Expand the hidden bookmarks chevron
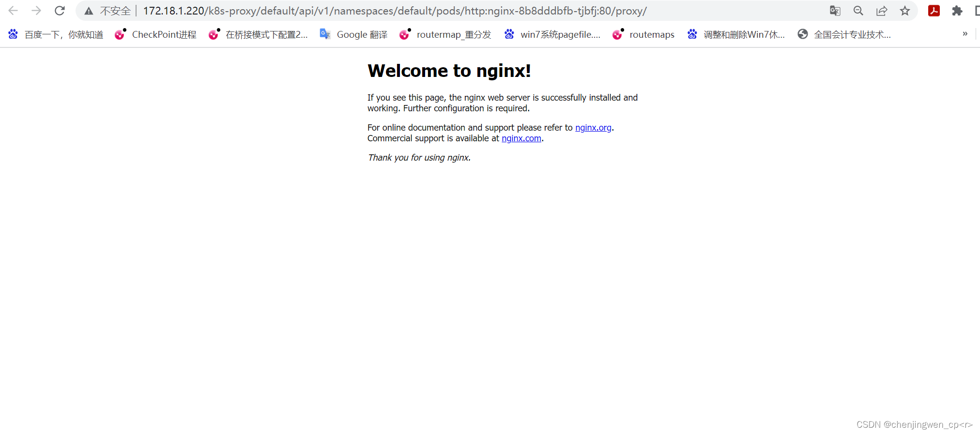This screenshot has width=980, height=434. [965, 34]
